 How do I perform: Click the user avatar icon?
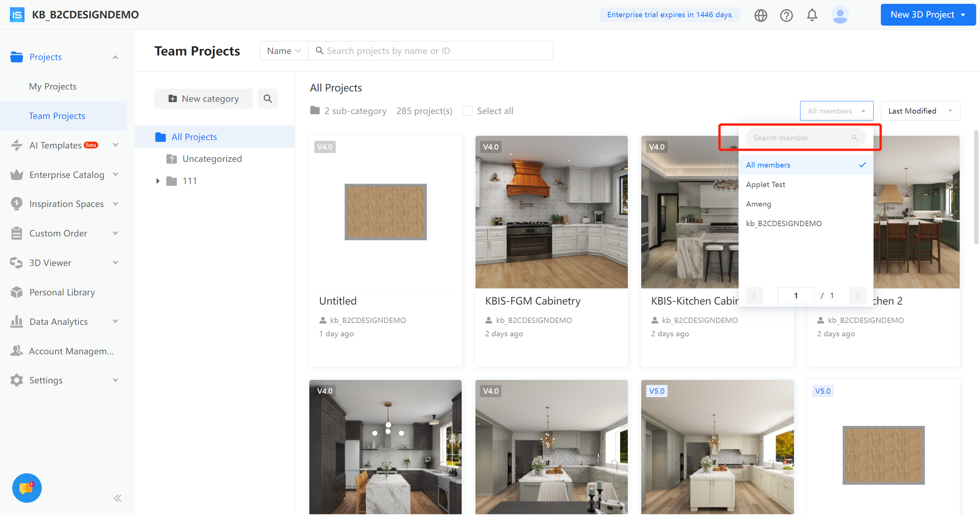pos(840,15)
